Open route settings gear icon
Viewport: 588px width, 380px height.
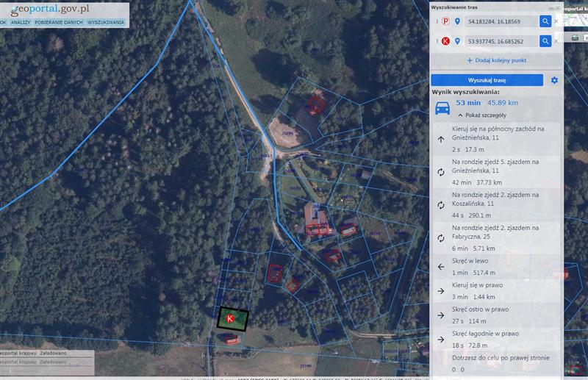point(555,80)
